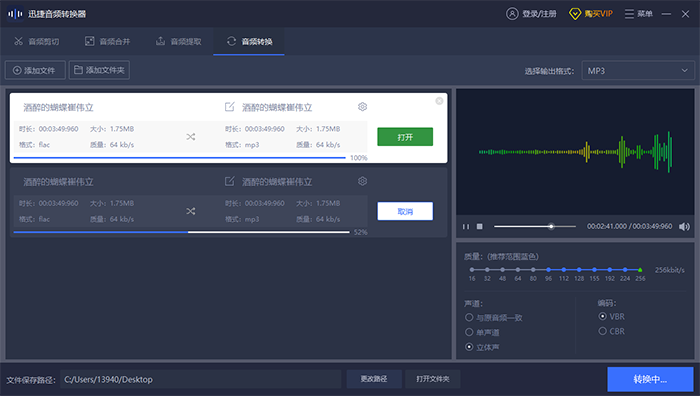Set quality slider to 256
Screen dimensions: 700x396
click(640, 270)
